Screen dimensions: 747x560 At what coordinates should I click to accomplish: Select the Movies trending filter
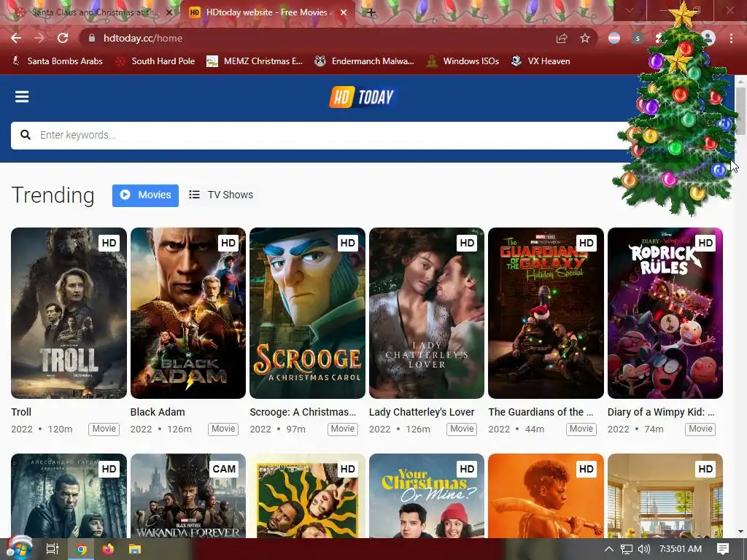click(145, 195)
